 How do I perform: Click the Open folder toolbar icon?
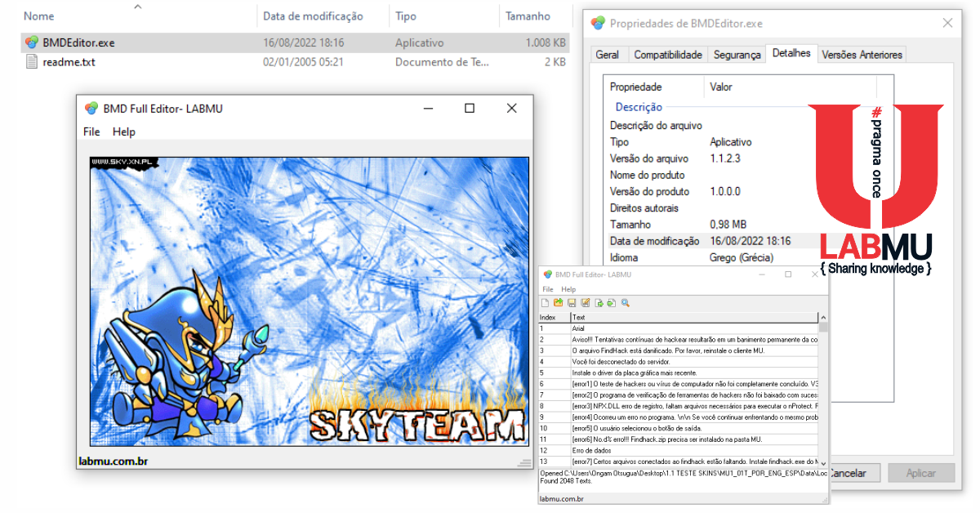(559, 302)
